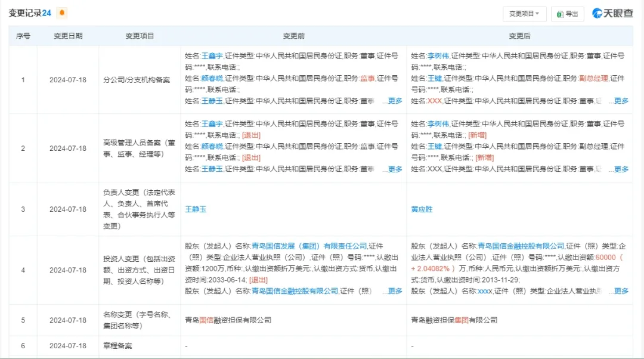Viewport: 644px width, 359px height.
Task: Click 负责人变更 cell in row 3
Action: [x=139, y=209]
